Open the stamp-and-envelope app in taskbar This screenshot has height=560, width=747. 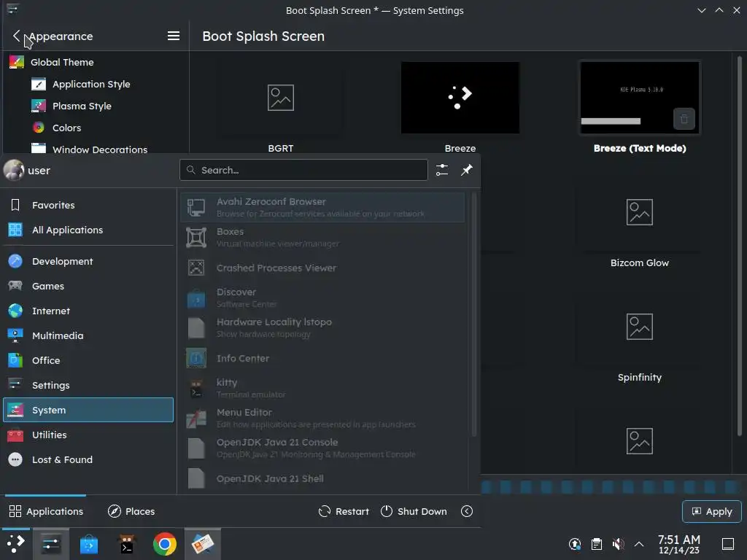pos(203,544)
